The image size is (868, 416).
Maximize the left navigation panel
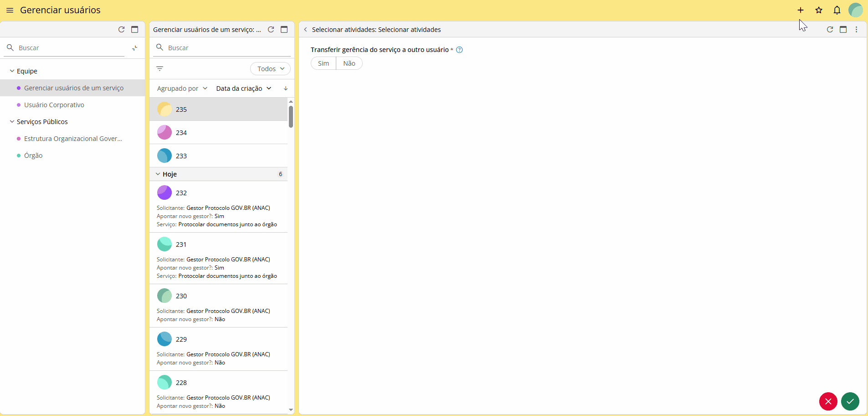pos(135,30)
